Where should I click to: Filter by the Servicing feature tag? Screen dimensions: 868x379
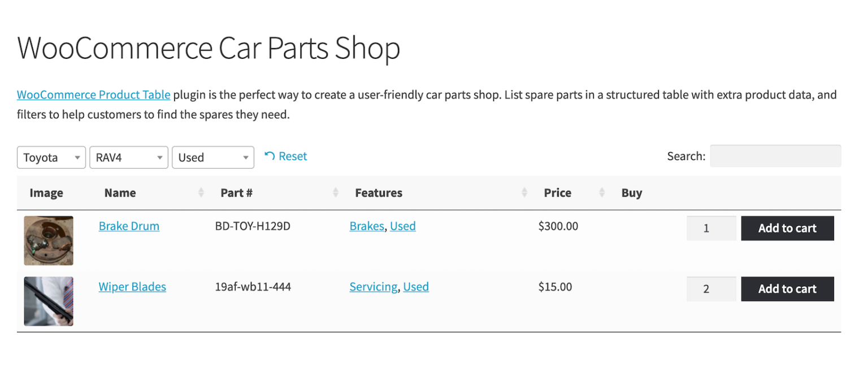(374, 287)
